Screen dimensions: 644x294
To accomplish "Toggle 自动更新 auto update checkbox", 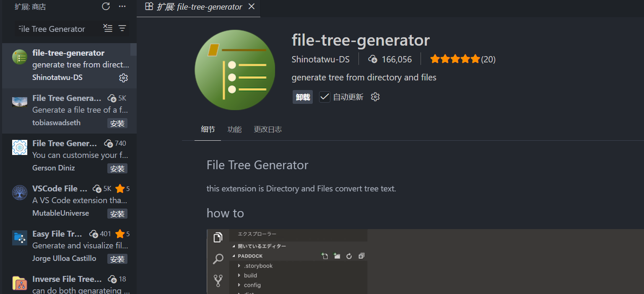I will (x=325, y=97).
